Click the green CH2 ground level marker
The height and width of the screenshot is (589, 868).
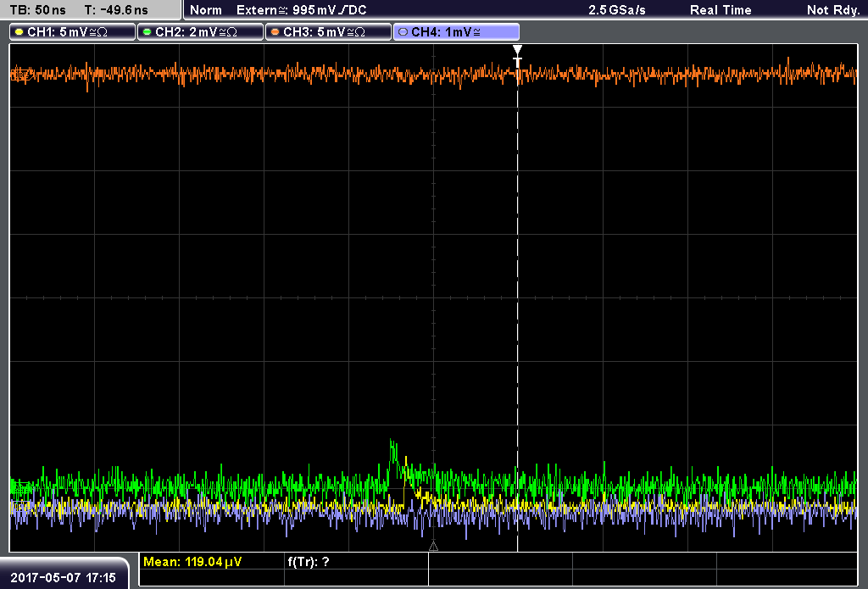(x=21, y=488)
